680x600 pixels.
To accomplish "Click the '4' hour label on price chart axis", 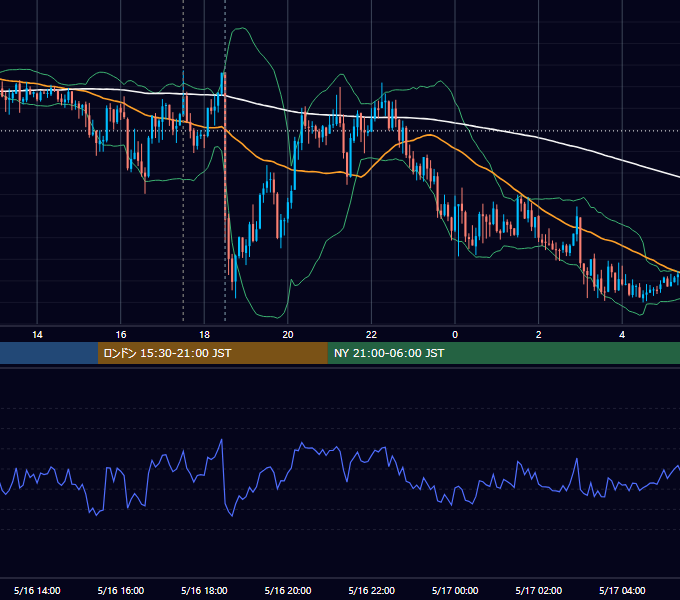I will click(x=622, y=335).
